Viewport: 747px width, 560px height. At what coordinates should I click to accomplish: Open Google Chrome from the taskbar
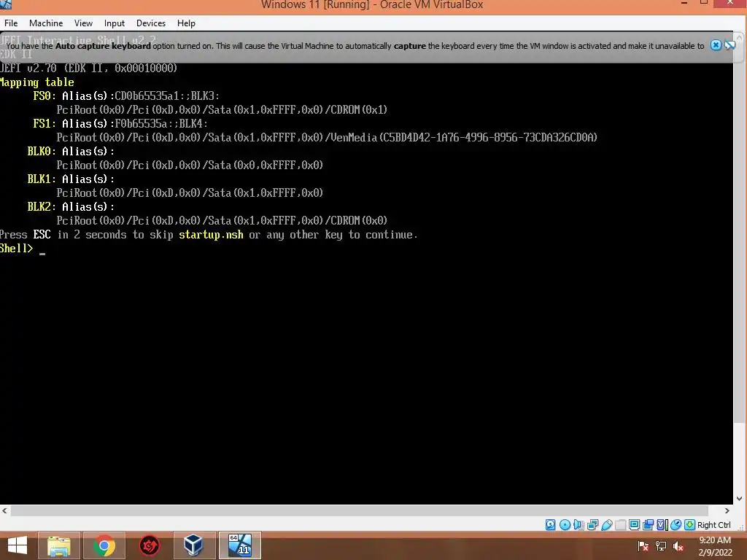click(104, 545)
